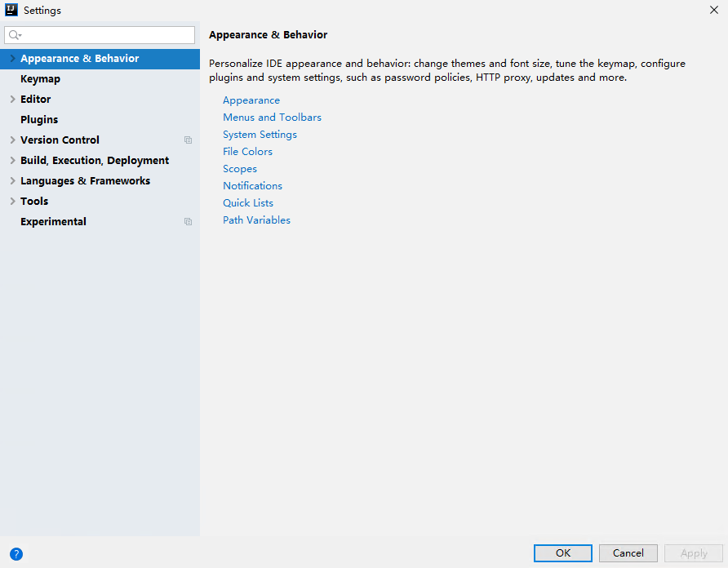Image resolution: width=728 pixels, height=568 pixels.
Task: Open the Menus and Toolbars link
Action: click(272, 118)
